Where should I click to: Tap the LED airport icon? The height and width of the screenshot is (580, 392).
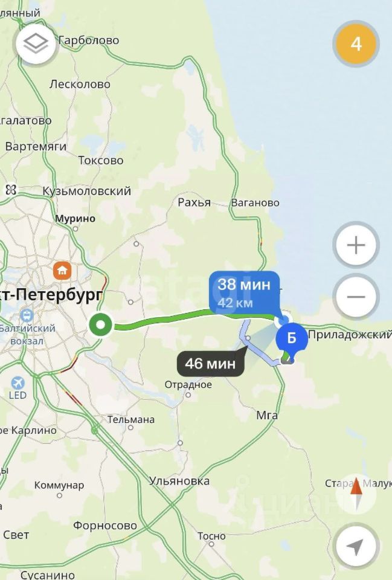point(18,383)
